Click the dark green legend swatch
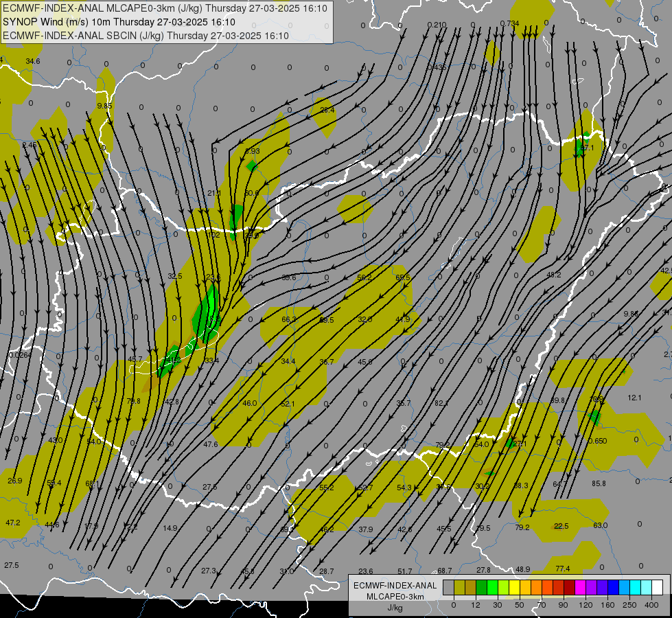Image resolution: width=672 pixels, height=618 pixels. [482, 588]
